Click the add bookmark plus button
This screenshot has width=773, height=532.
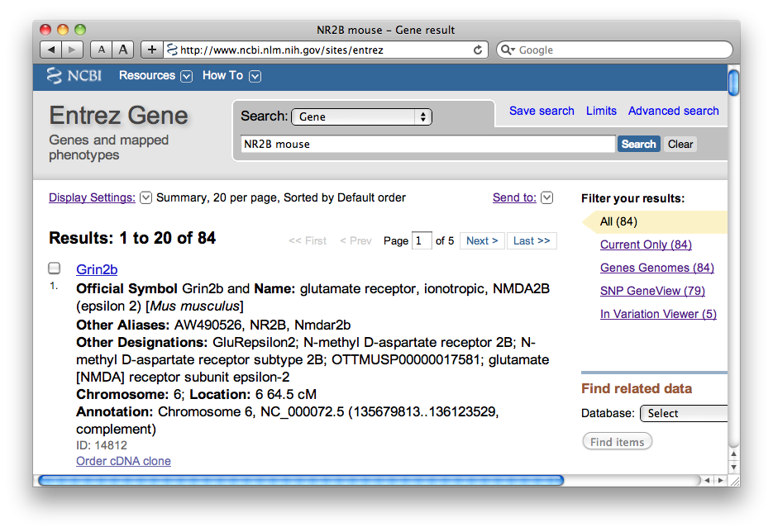click(151, 50)
